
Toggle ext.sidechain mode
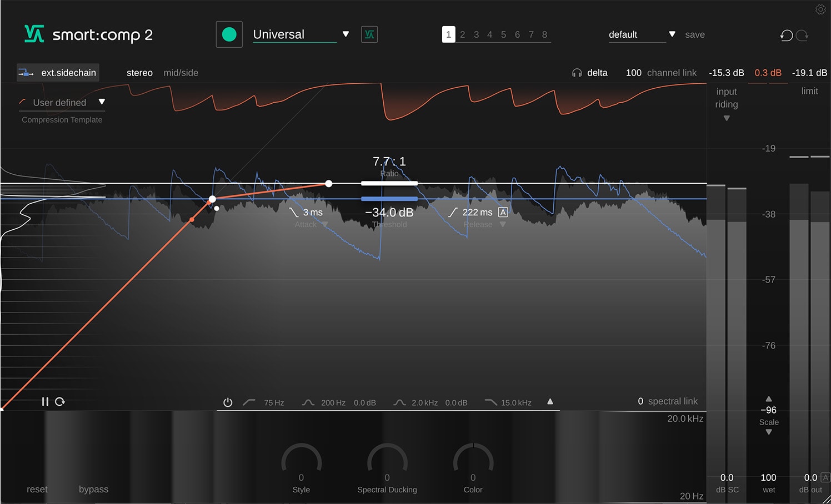click(x=58, y=73)
